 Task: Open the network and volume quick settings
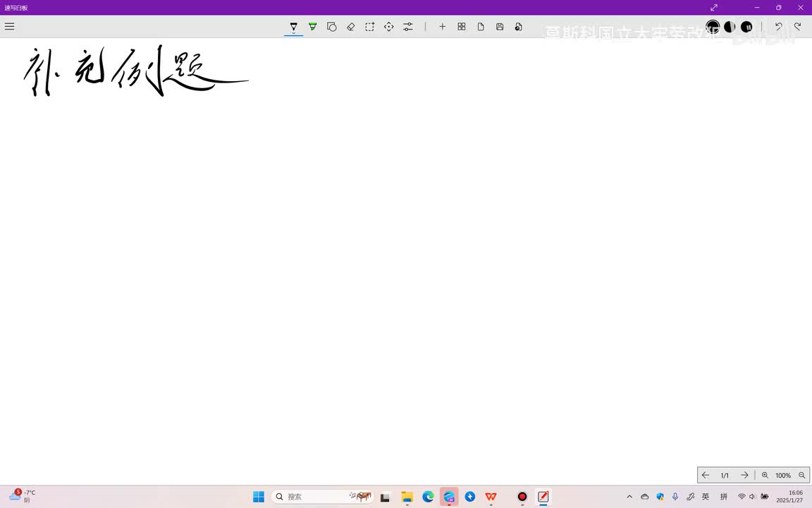click(753, 497)
